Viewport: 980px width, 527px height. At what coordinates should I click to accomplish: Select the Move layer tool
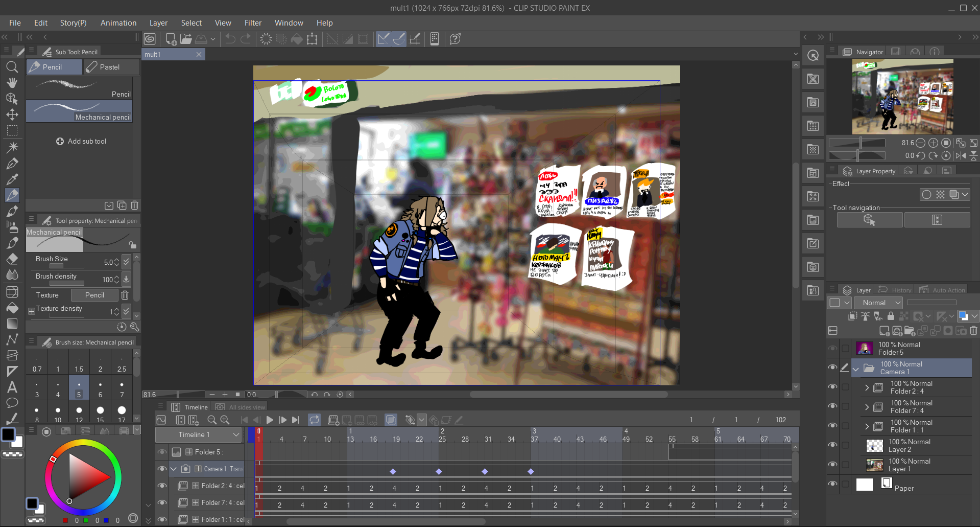[x=12, y=114]
